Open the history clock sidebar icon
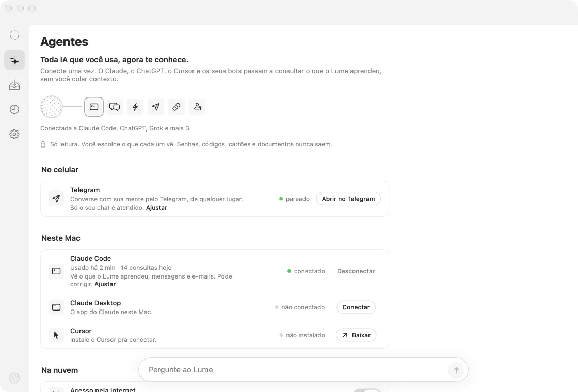578x392 pixels. 14,109
